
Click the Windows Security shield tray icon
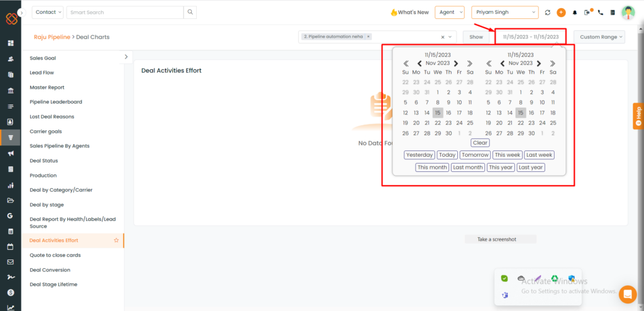tap(571, 278)
